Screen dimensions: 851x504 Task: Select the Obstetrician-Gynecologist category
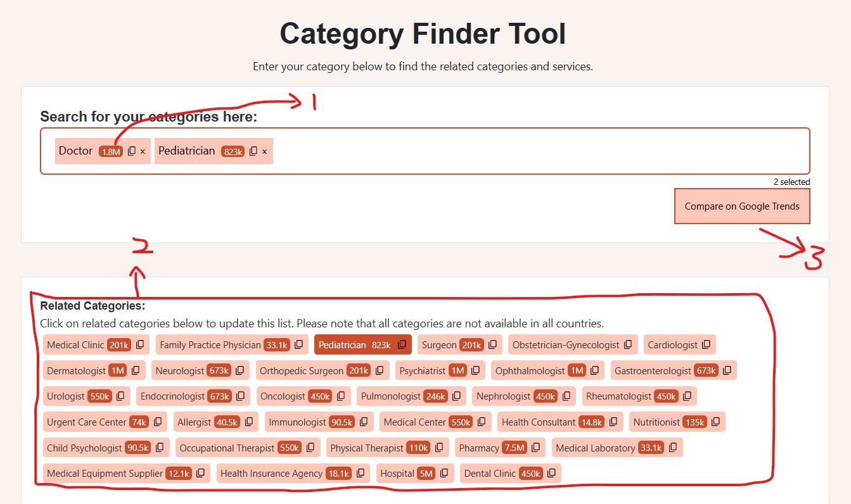pos(565,344)
